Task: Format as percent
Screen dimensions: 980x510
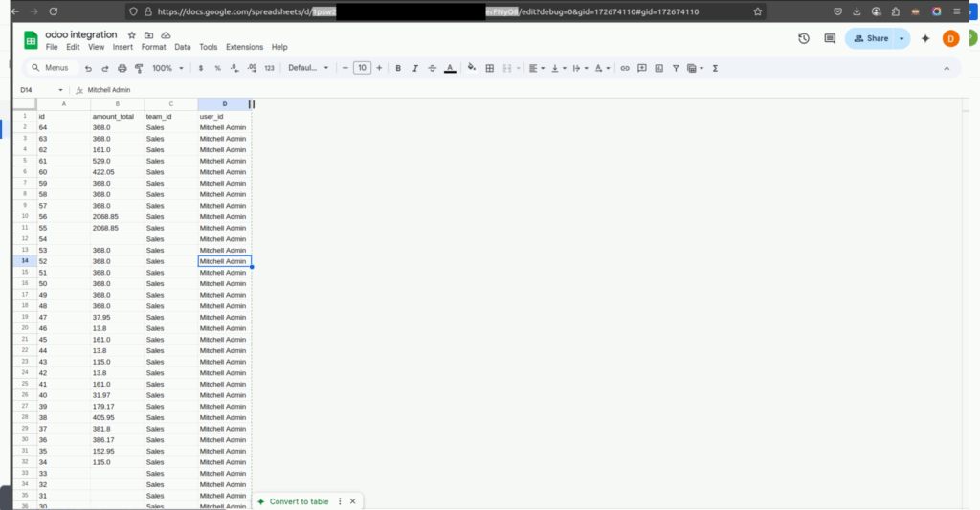Action: pyautogui.click(x=217, y=68)
